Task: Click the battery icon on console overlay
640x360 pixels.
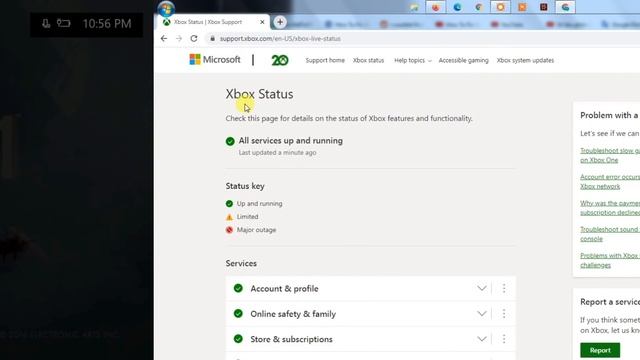Action: (64, 23)
